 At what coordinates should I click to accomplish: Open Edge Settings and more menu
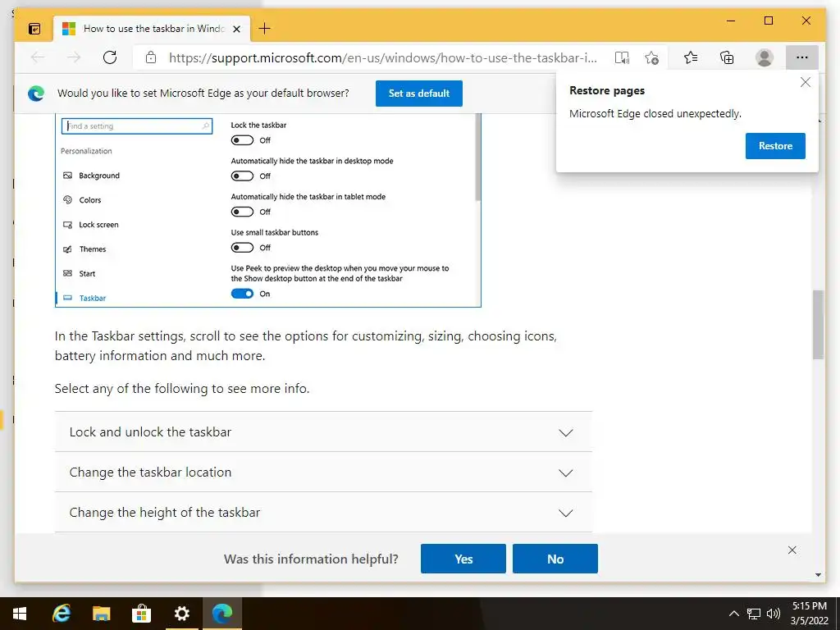pos(802,57)
